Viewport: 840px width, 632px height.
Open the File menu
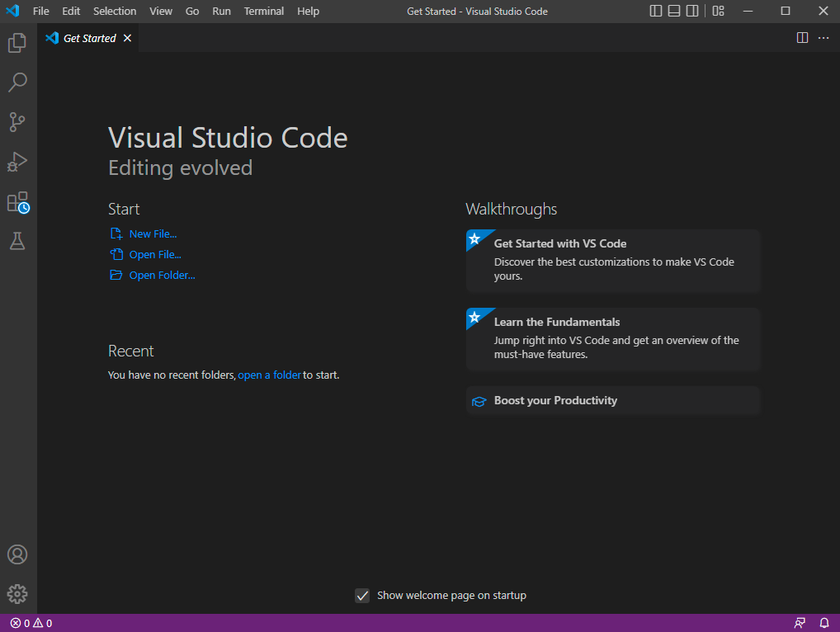(40, 12)
